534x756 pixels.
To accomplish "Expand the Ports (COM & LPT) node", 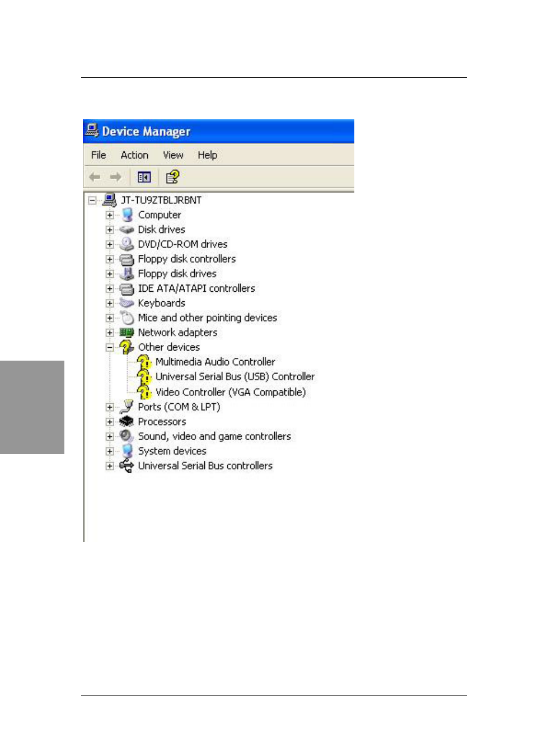I will [110, 407].
